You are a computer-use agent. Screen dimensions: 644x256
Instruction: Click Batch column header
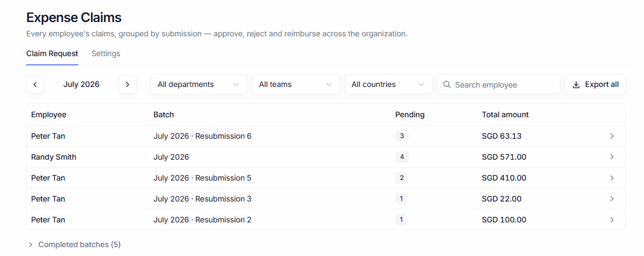[164, 115]
